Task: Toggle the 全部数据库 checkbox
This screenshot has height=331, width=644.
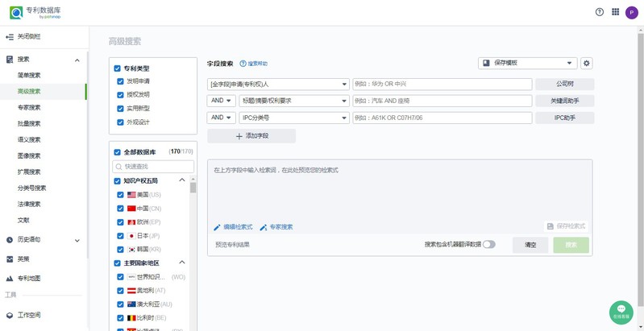Action: (118, 151)
